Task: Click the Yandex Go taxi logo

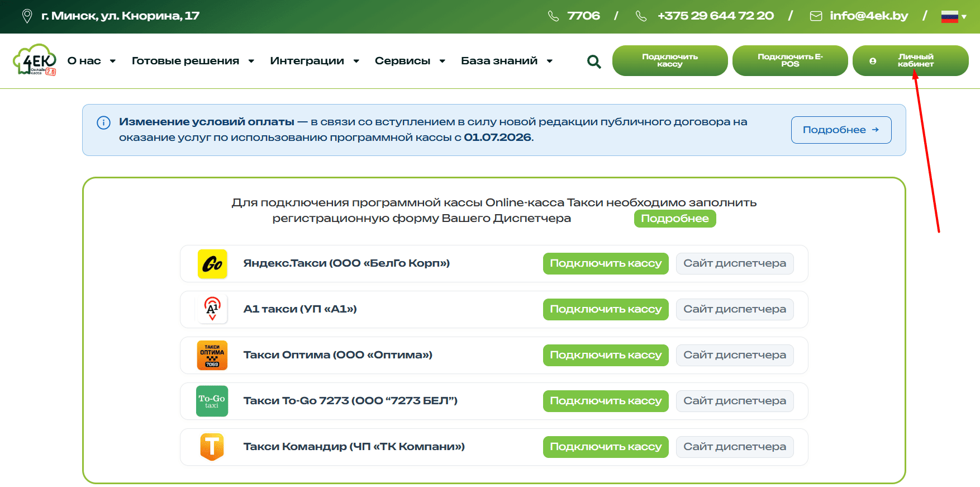Action: (212, 264)
